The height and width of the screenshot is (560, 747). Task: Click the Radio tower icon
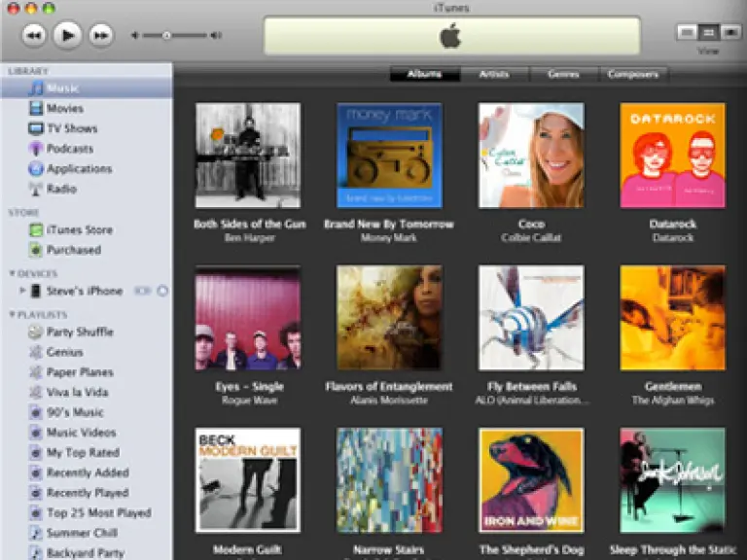pyautogui.click(x=36, y=189)
